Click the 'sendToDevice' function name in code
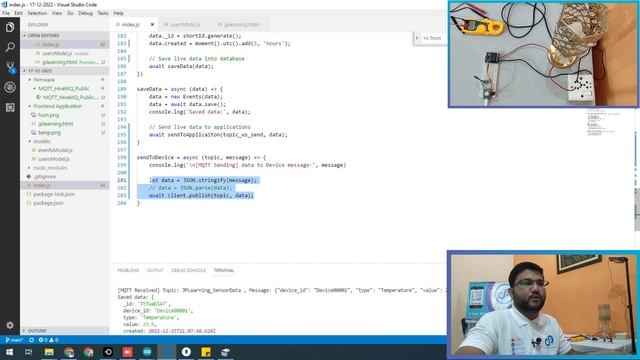Image resolution: width=640 pixels, height=360 pixels. click(x=155, y=158)
